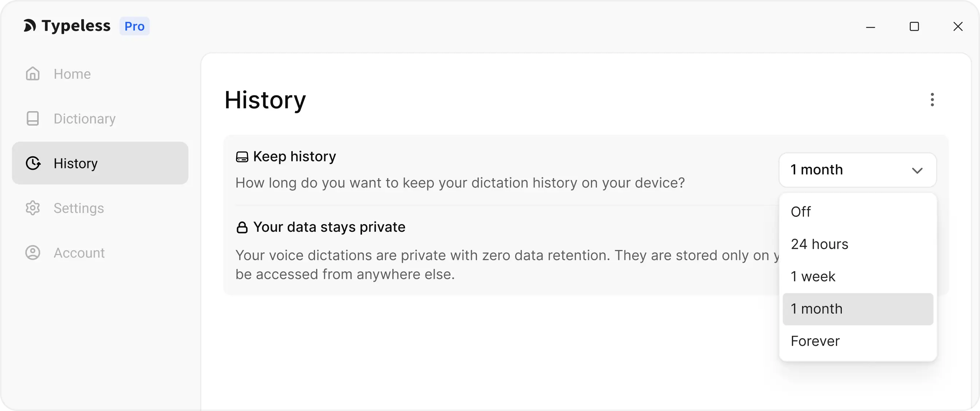Viewport: 980px width, 411px height.
Task: Click the Home icon in sidebar
Action: point(33,74)
